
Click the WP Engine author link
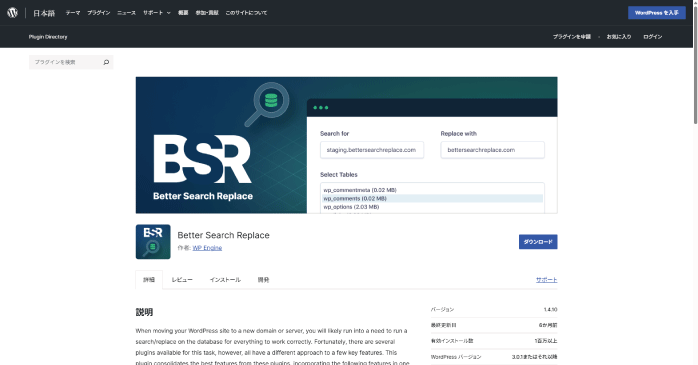(x=207, y=248)
